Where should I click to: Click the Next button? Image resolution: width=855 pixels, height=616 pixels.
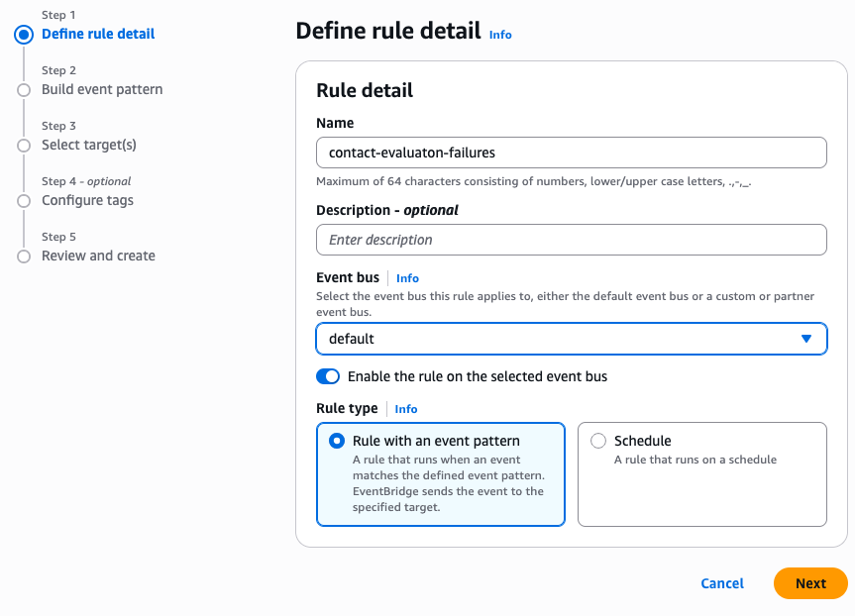pos(809,583)
